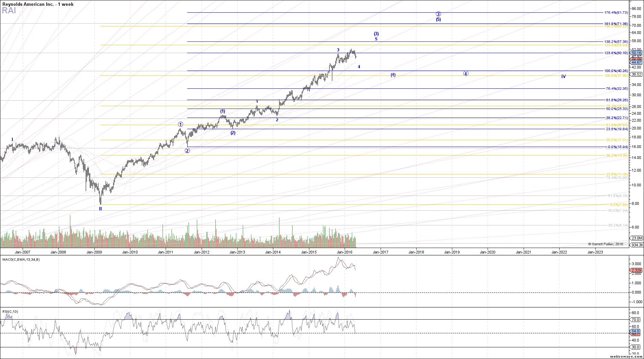This screenshot has width=644, height=359.
Task: Select the (1) wave label near 2012
Action: 223,111
